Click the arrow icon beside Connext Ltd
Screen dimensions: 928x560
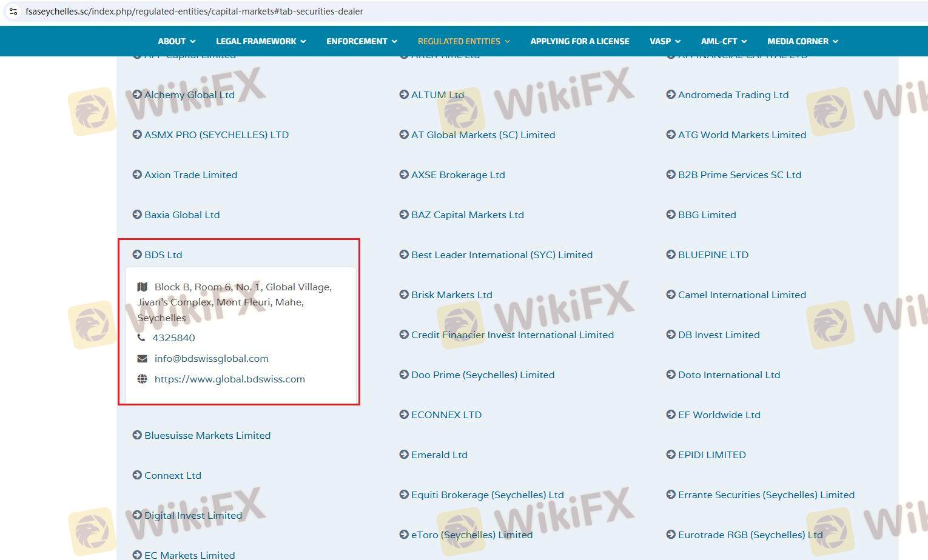pos(137,475)
